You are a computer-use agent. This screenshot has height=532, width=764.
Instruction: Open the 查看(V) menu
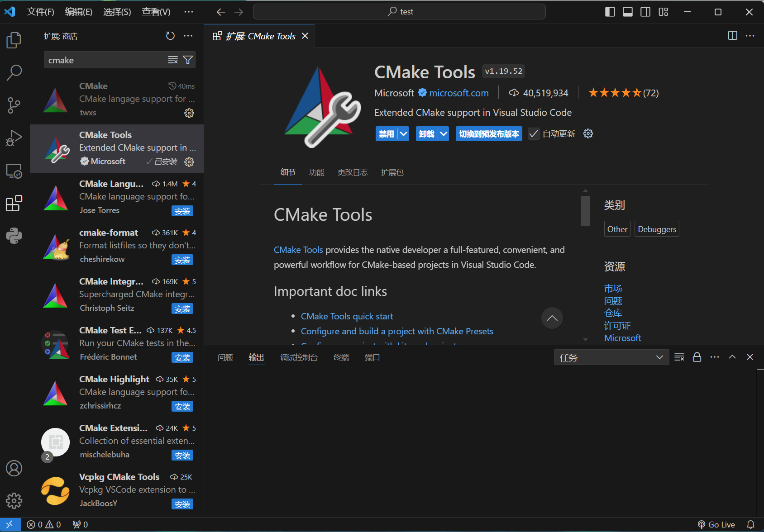point(156,12)
